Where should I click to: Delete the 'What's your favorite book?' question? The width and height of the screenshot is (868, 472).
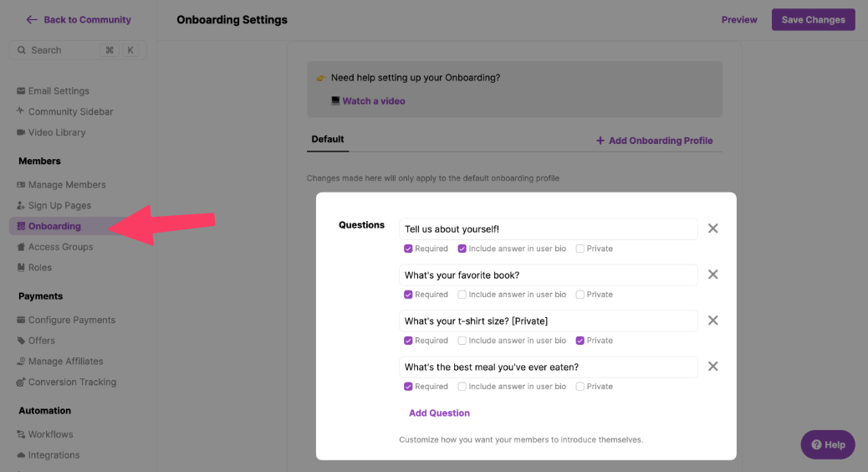[x=712, y=274]
